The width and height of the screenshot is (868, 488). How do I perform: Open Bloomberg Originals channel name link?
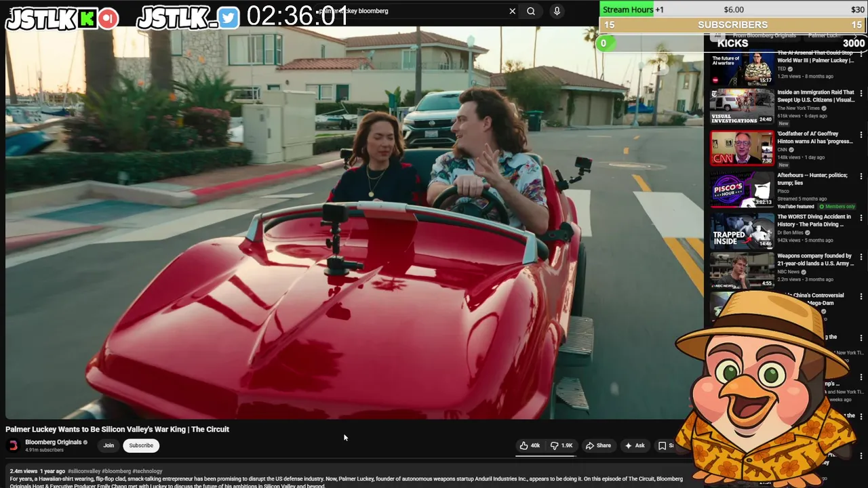tap(53, 442)
